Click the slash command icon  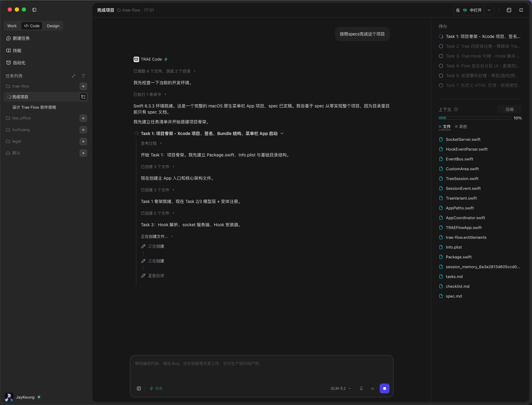pyautogui.click(x=139, y=388)
